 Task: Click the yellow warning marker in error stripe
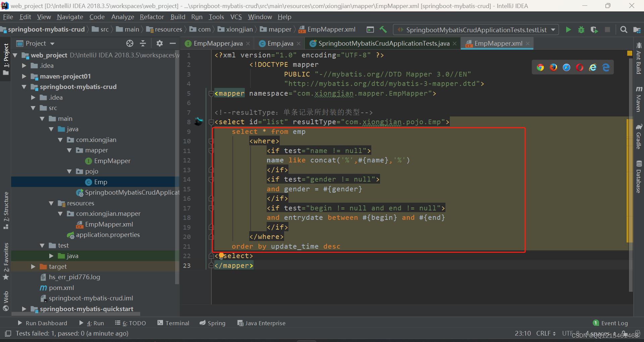pyautogui.click(x=630, y=53)
